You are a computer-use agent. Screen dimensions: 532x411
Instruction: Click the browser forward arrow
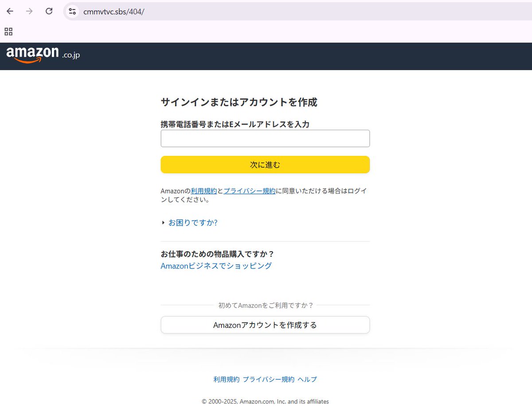(29, 11)
